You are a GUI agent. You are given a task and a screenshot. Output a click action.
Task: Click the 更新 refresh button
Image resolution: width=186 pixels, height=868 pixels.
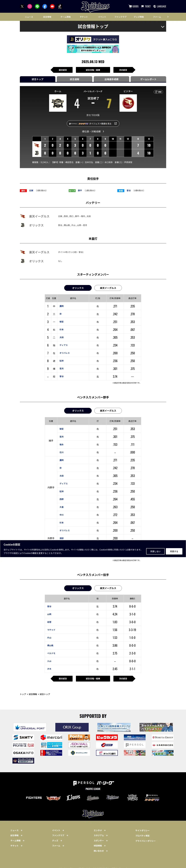[x=158, y=92]
